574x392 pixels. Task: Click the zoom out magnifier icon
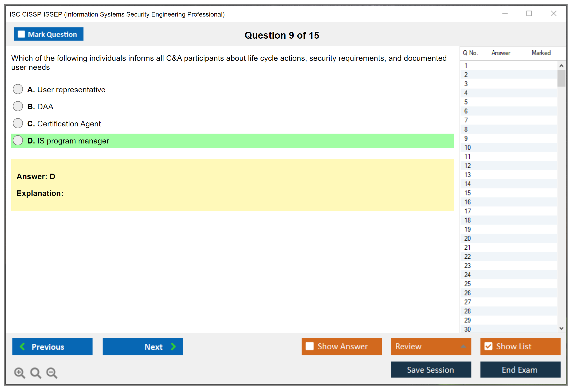(x=52, y=373)
